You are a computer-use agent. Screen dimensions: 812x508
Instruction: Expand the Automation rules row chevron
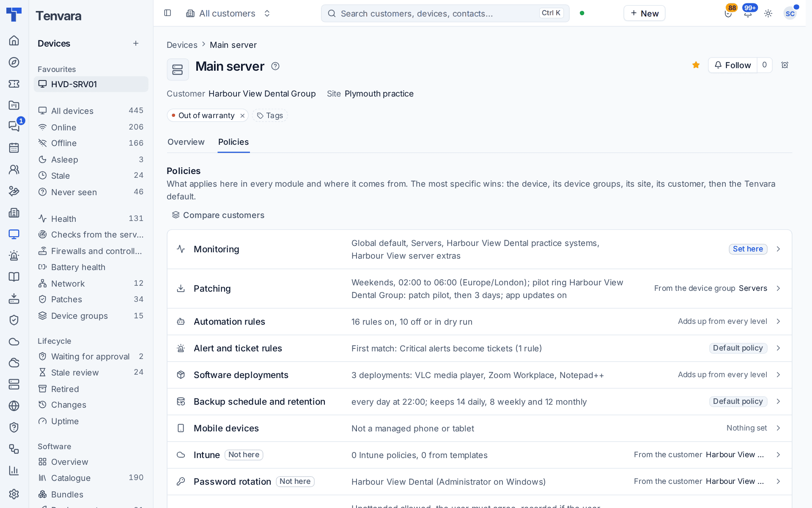coord(778,321)
